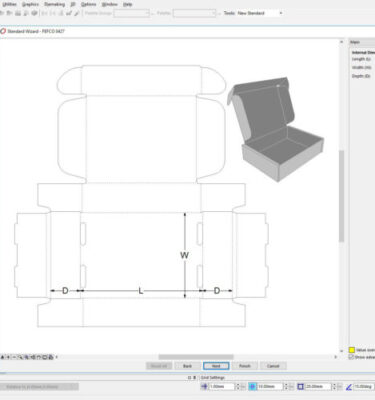Viewport: 375px width, 400px height.
Task: Click the arrow icon before 1.00mm field
Action: [x=204, y=387]
